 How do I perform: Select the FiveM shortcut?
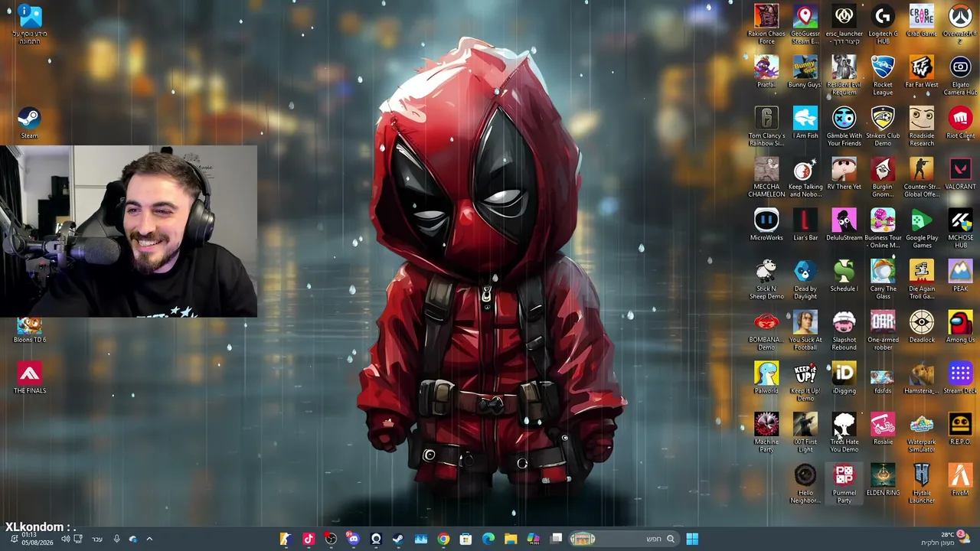[960, 481]
